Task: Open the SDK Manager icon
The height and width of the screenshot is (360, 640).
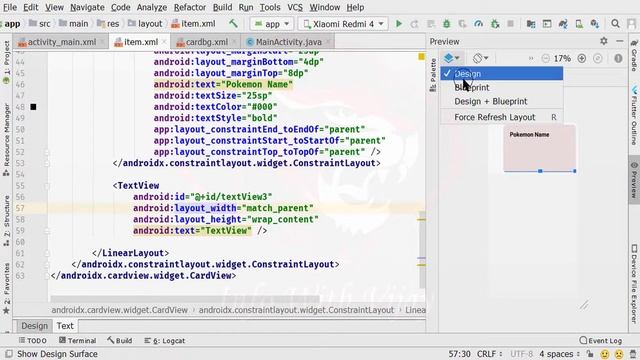Action: click(595, 24)
